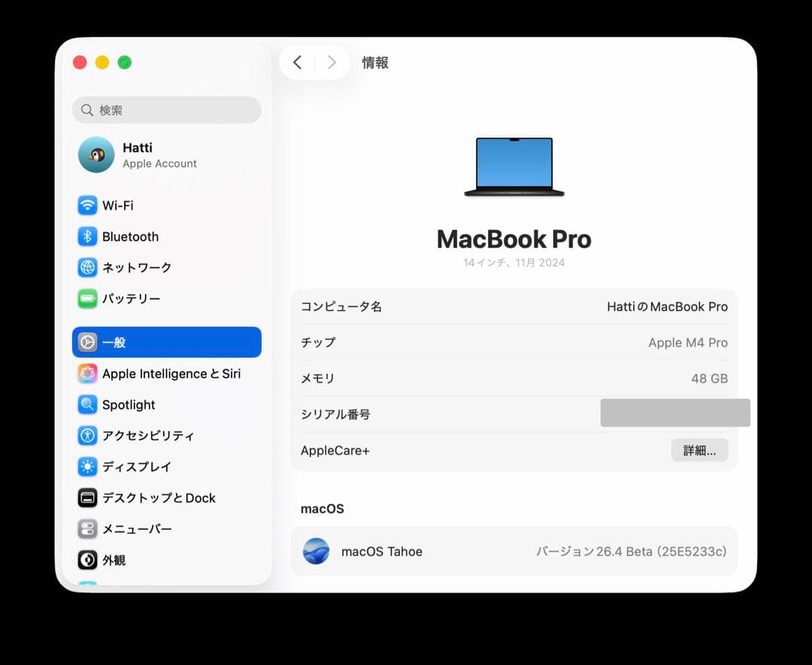
Task: Open the ディスプレイ sidebar label
Action: tap(137, 467)
